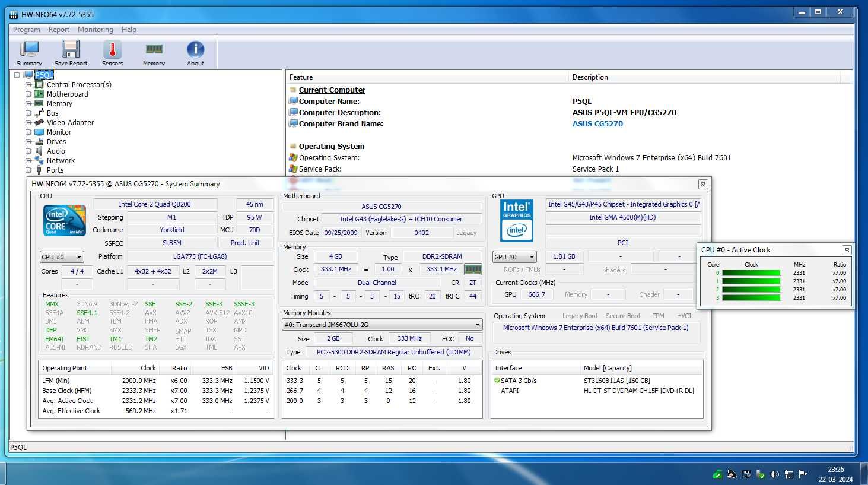
Task: Expand the Central Processor(s) node
Action: (28, 84)
